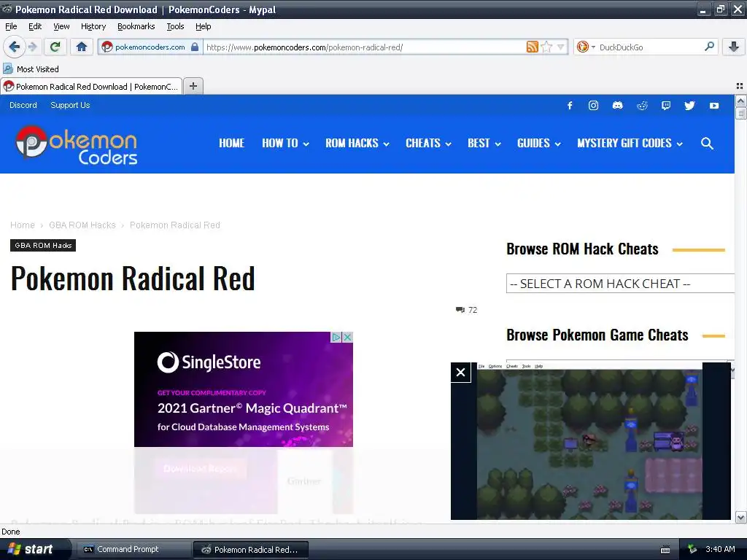This screenshot has height=560, width=747.
Task: Open the View menu
Action: pos(61,26)
